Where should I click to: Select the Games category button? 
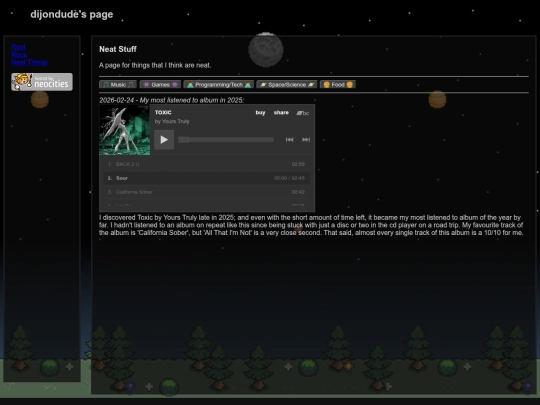pos(160,85)
